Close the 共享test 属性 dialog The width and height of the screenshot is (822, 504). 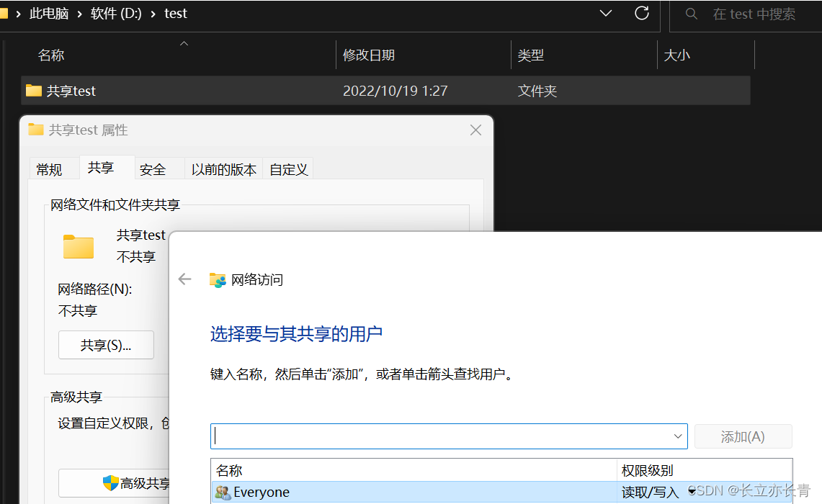coord(475,130)
